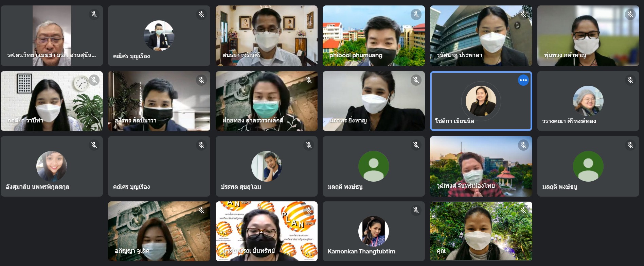The image size is (644, 266).
Task: Select your own video tile labeled คุณ
Action: [481, 231]
